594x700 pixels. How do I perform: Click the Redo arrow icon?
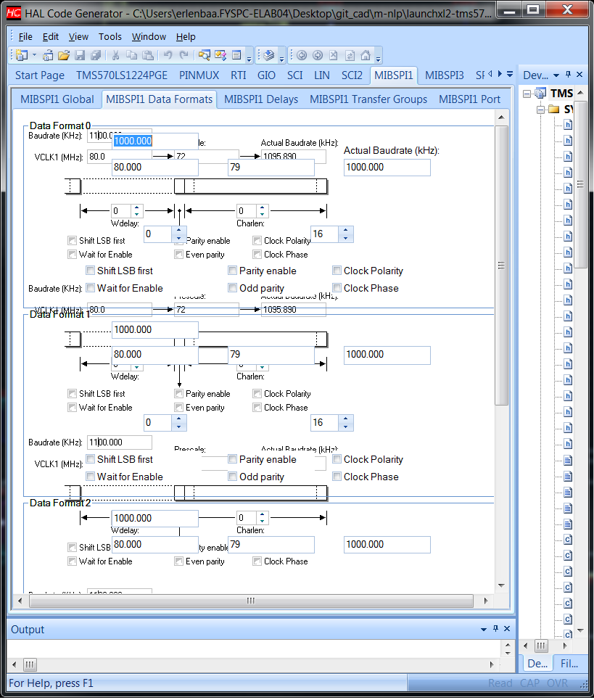[184, 55]
